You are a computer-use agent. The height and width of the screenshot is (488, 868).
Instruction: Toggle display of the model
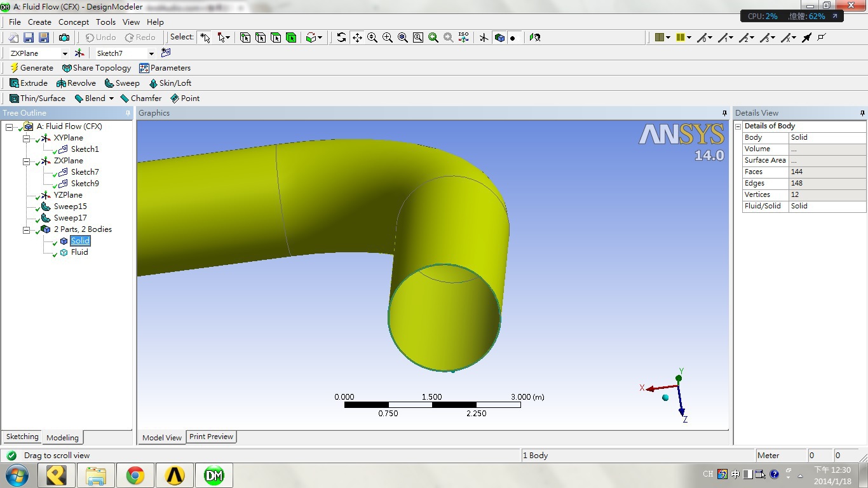click(499, 37)
